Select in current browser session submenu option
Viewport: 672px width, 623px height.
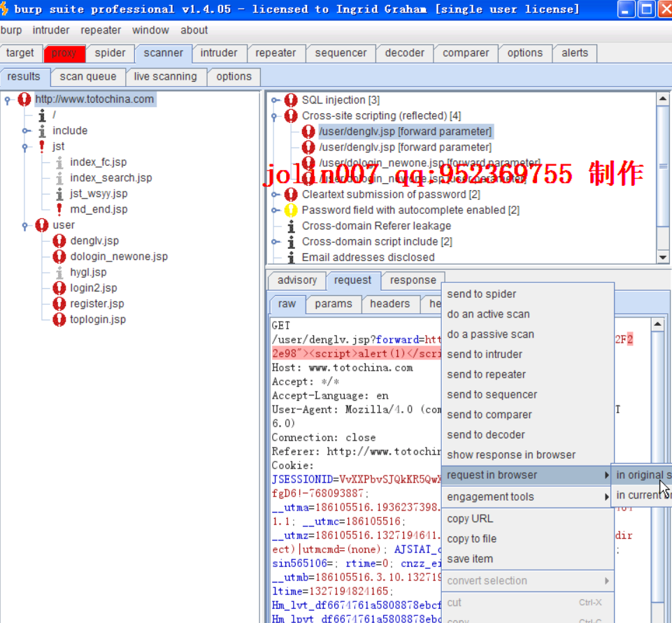[641, 495]
